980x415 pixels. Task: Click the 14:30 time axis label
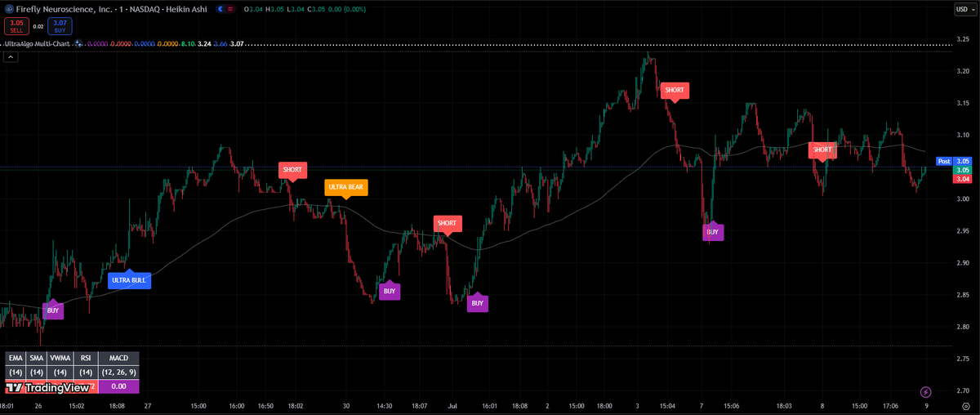pos(383,405)
